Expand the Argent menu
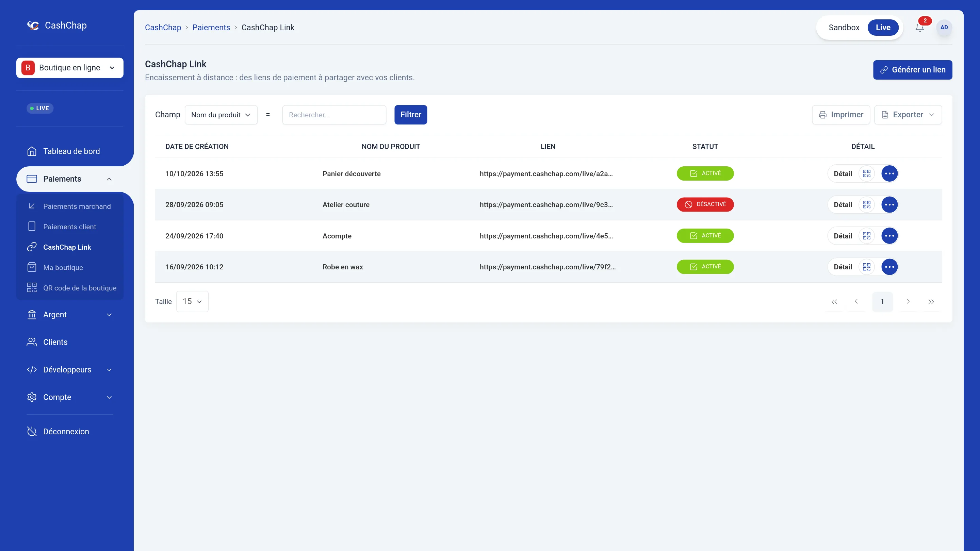 [70, 315]
